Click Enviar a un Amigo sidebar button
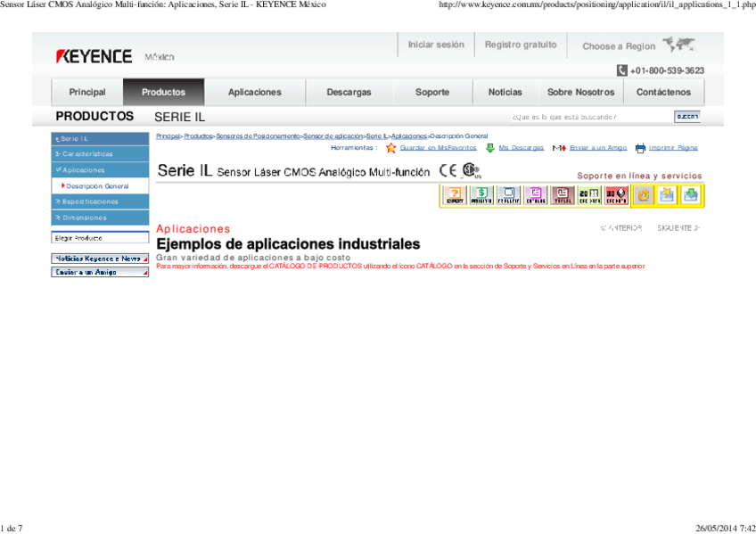 tap(100, 272)
